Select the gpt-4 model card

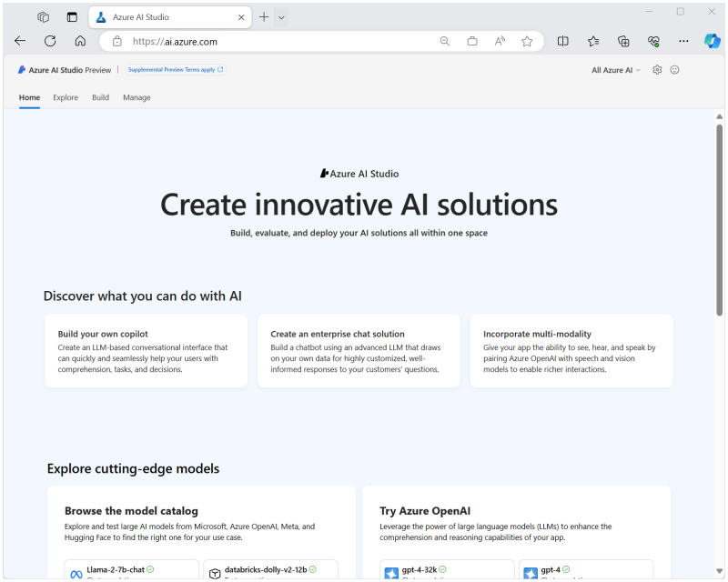click(x=586, y=570)
